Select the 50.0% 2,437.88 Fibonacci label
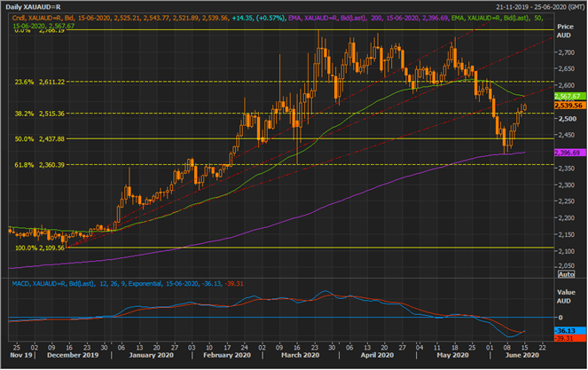 40,138
